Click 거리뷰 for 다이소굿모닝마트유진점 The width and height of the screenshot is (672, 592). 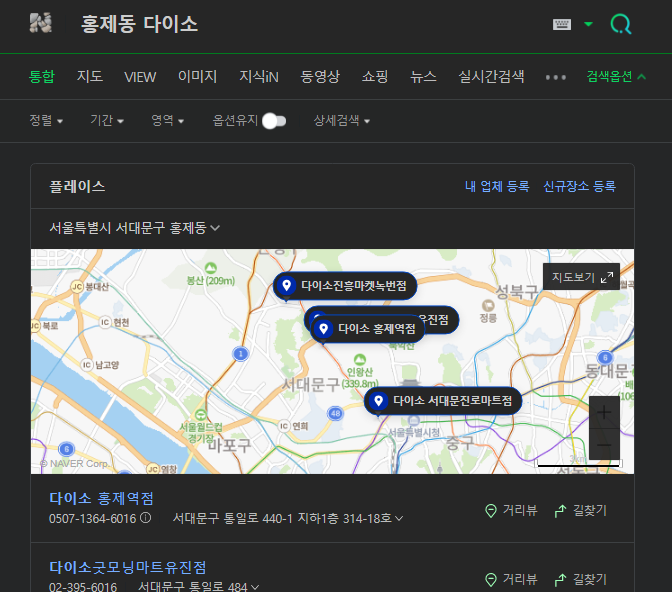(x=511, y=579)
